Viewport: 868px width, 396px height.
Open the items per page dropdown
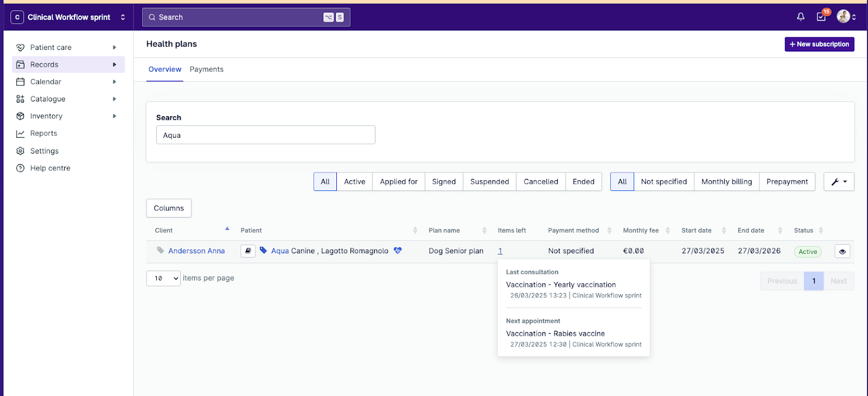coord(163,278)
